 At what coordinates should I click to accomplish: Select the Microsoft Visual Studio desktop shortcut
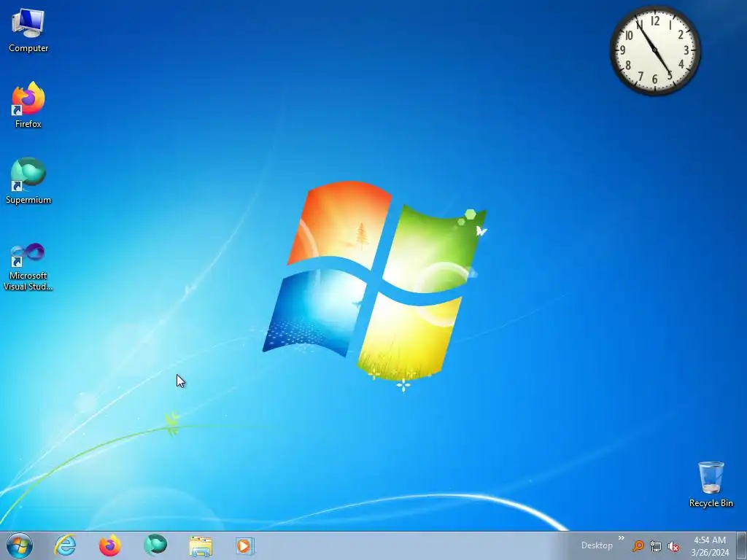pyautogui.click(x=28, y=267)
